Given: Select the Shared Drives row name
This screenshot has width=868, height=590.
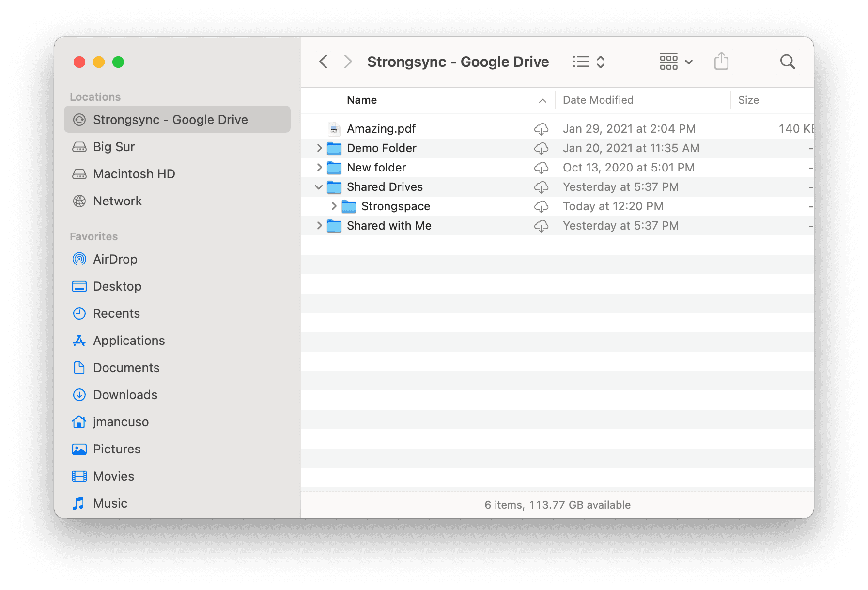Looking at the screenshot, I should point(385,187).
